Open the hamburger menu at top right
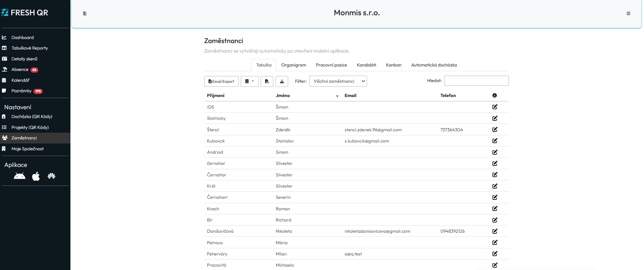644x270 pixels. pyautogui.click(x=628, y=14)
